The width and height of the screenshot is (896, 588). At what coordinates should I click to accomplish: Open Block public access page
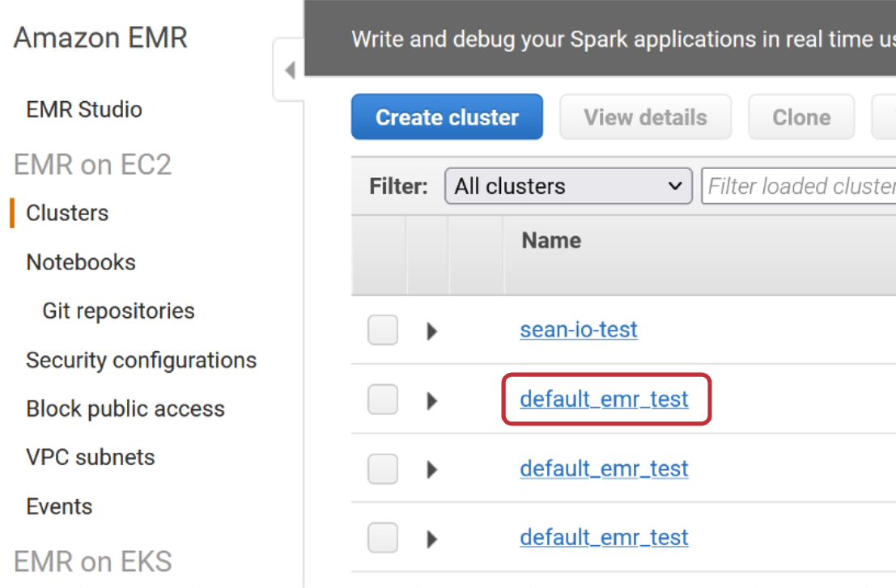click(125, 408)
